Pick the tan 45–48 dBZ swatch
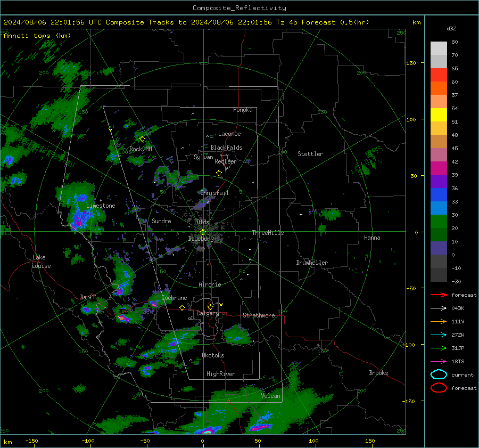This screenshot has width=479, height=448. 439,141
